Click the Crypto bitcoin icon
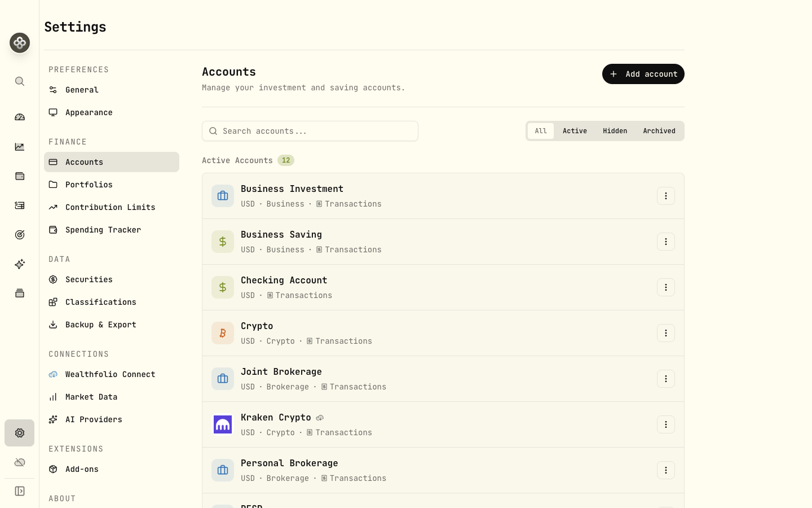 point(223,333)
